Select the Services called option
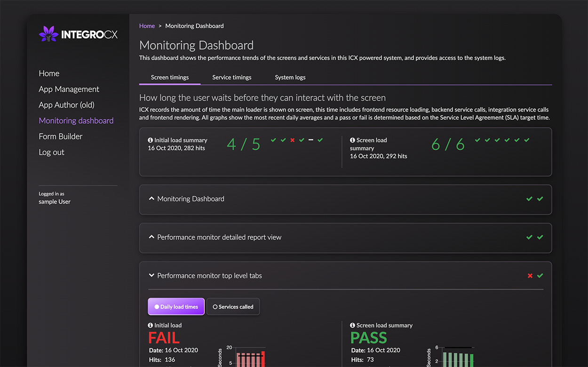This screenshot has width=588, height=367. pos(233,307)
